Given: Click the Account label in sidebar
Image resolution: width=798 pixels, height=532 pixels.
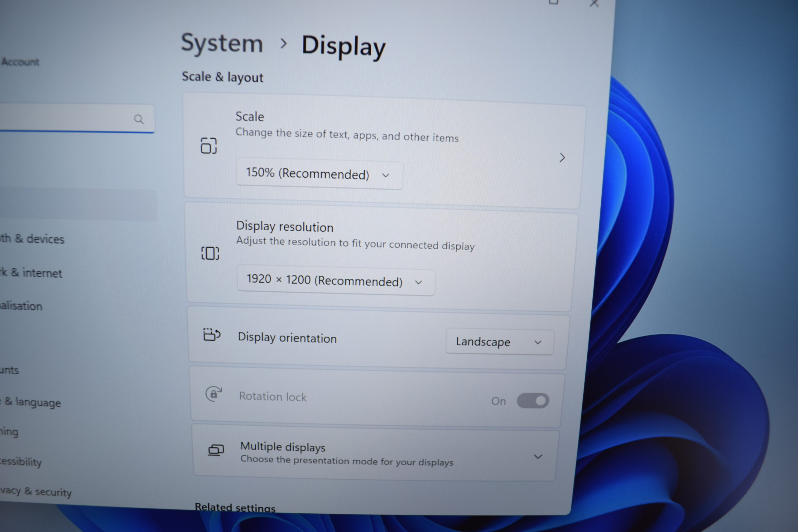Looking at the screenshot, I should (20, 62).
